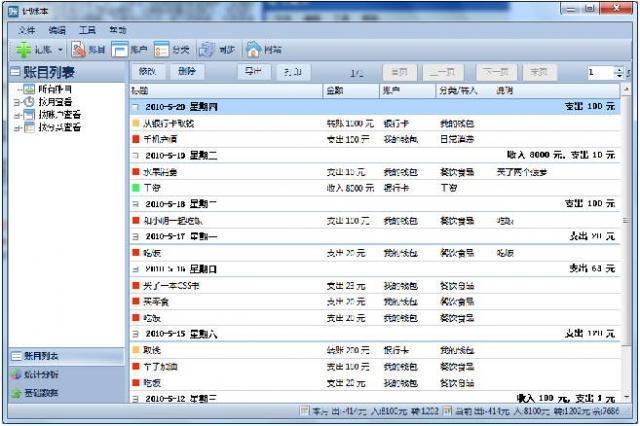The width and height of the screenshot is (640, 426).
Task: Open the 帮助 menu
Action: [x=118, y=30]
